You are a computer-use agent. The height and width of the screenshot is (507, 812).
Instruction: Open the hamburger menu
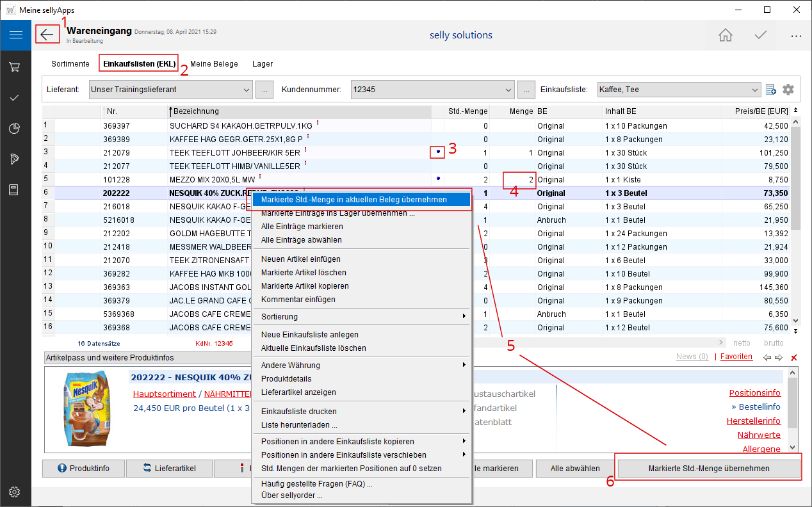tap(15, 35)
